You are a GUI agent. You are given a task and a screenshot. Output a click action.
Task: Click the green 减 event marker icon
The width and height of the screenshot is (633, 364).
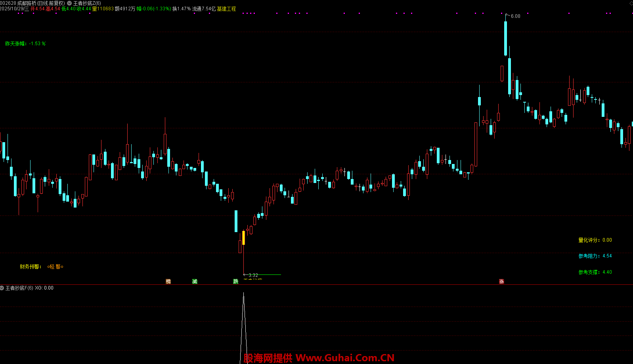[x=195, y=281]
